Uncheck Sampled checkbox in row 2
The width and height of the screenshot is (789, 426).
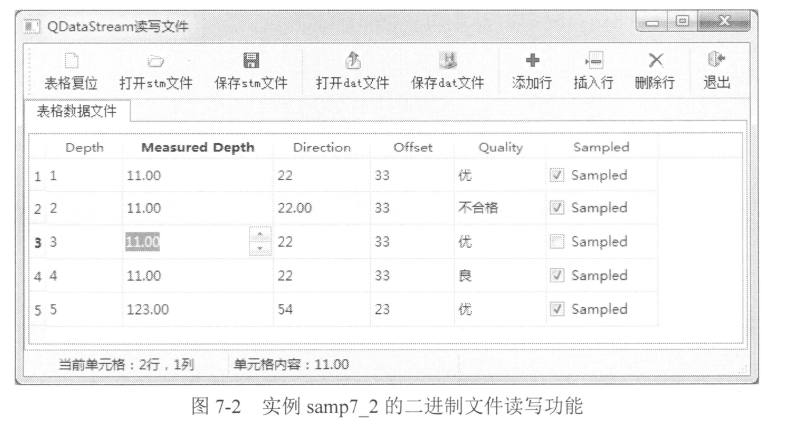click(557, 208)
